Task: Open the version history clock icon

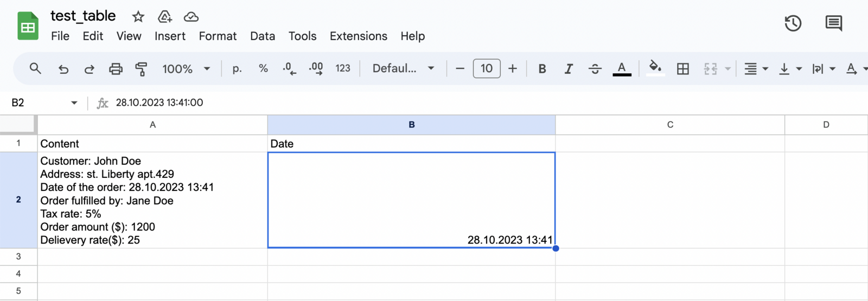Action: pos(793,23)
